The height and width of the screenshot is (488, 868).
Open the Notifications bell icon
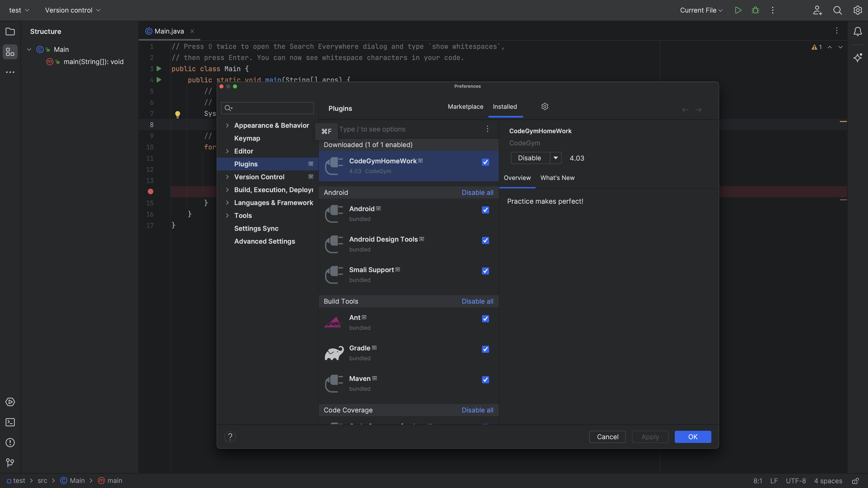(857, 32)
